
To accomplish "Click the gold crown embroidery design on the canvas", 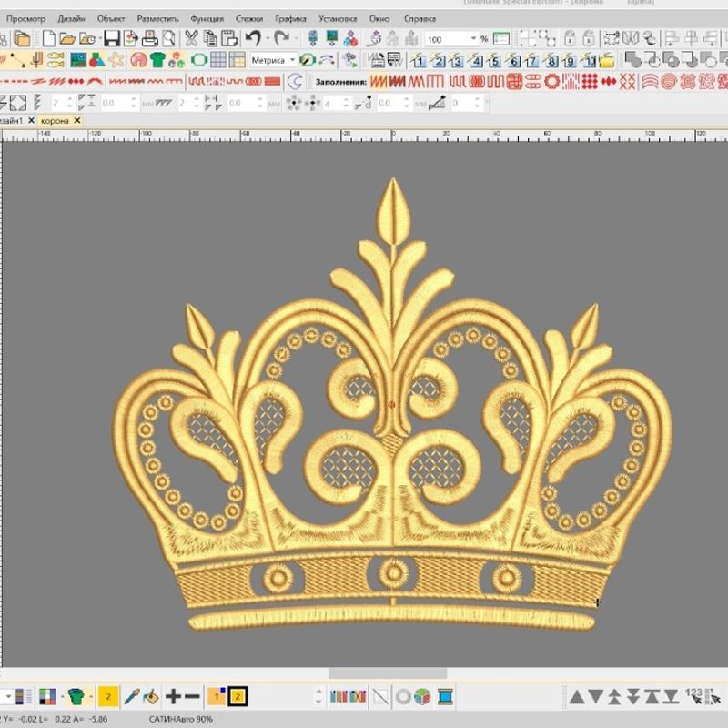I will click(x=392, y=404).
